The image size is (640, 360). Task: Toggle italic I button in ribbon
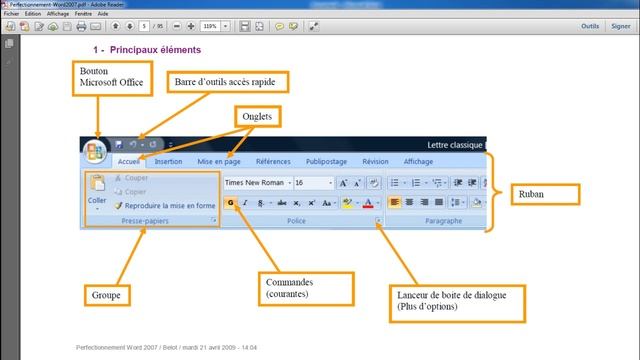[245, 202]
